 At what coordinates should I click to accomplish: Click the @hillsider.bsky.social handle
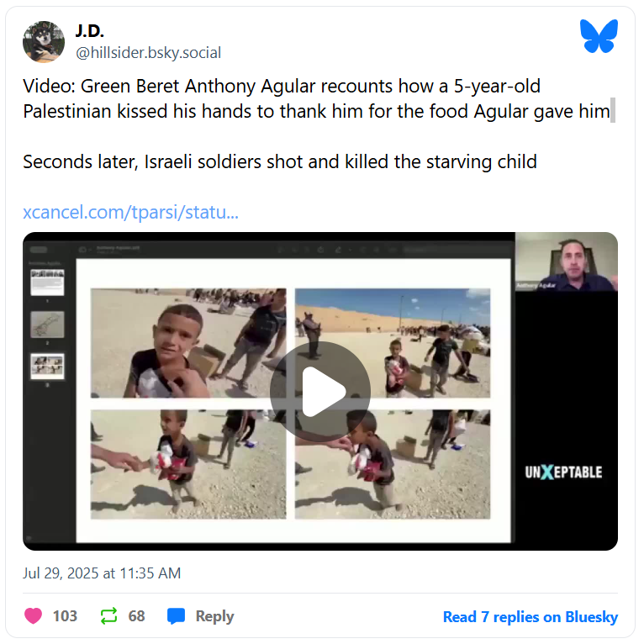tap(148, 53)
